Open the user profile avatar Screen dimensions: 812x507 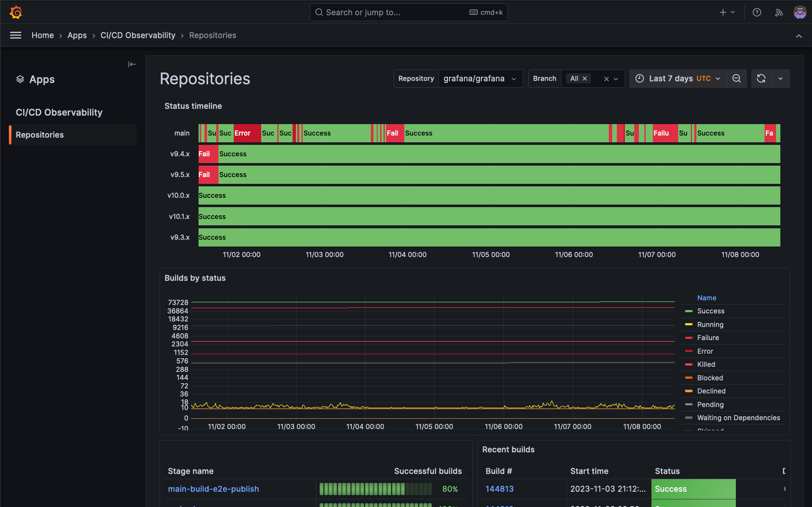(800, 12)
